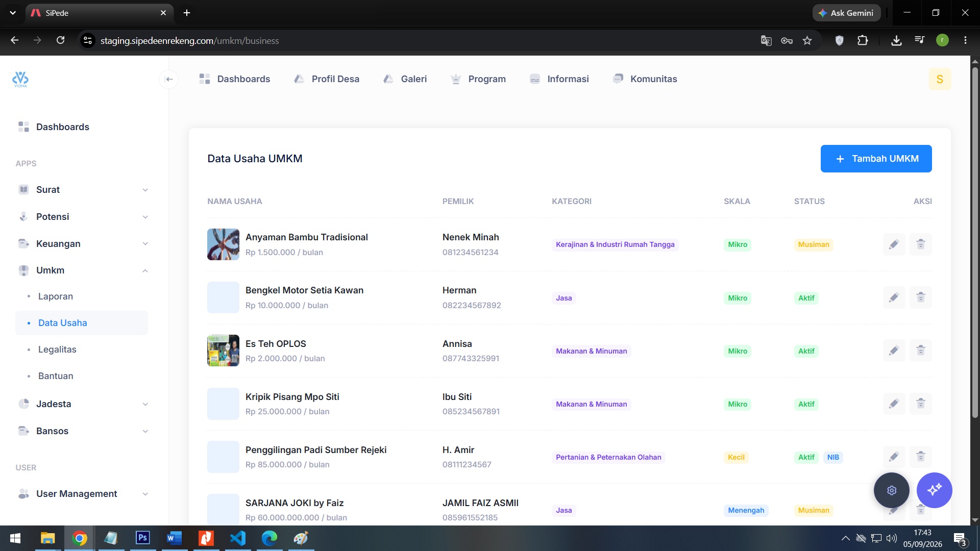
Task: Click the Tambah UMKM button
Action: point(876,159)
